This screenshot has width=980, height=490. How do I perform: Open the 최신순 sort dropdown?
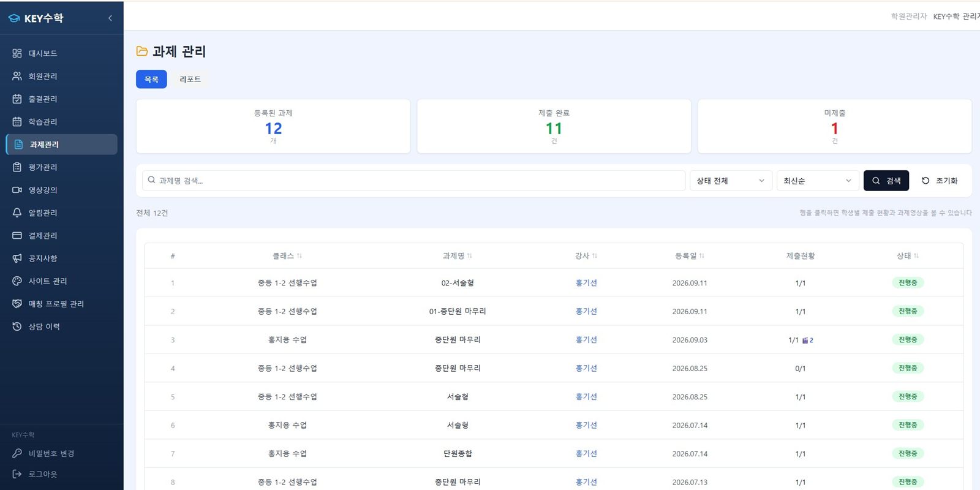click(818, 181)
